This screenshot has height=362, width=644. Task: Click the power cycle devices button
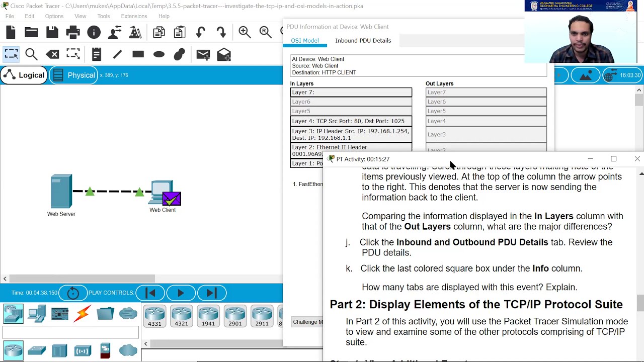click(x=73, y=293)
